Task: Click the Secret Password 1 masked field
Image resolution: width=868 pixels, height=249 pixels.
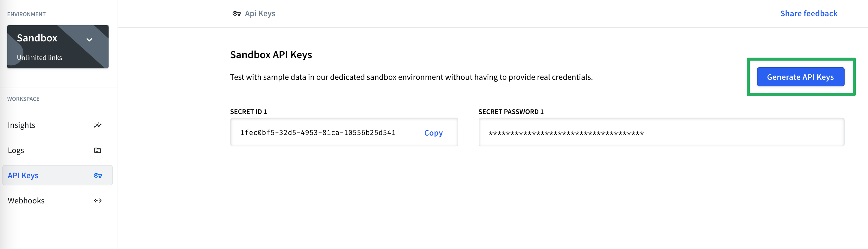Action: click(x=661, y=132)
